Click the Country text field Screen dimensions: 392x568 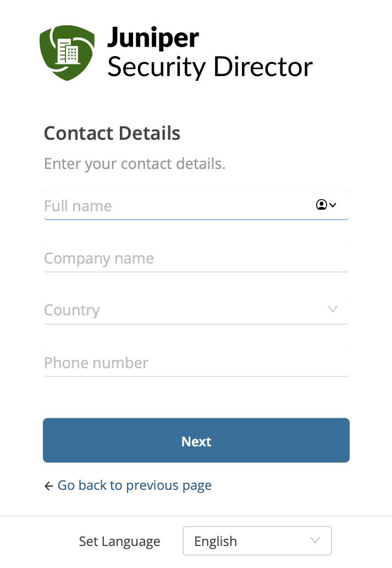click(x=165, y=310)
